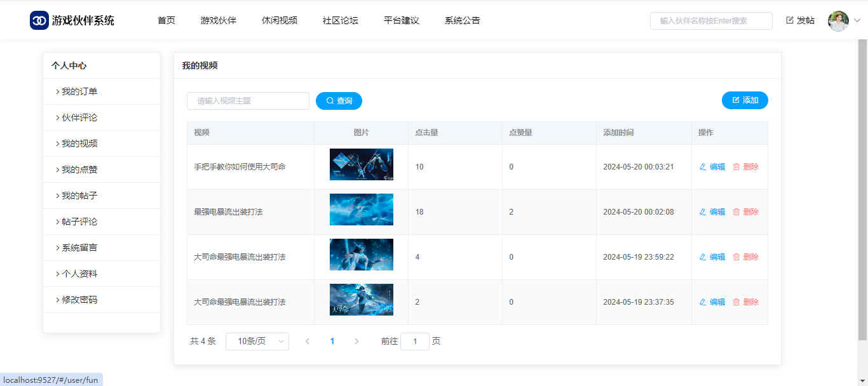Click previous page arrow in pagination

coord(308,342)
